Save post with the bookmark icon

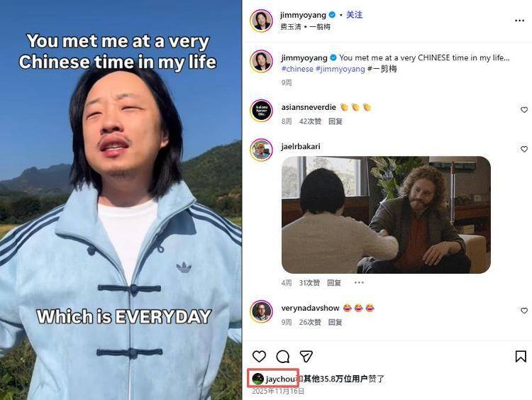pos(521,356)
